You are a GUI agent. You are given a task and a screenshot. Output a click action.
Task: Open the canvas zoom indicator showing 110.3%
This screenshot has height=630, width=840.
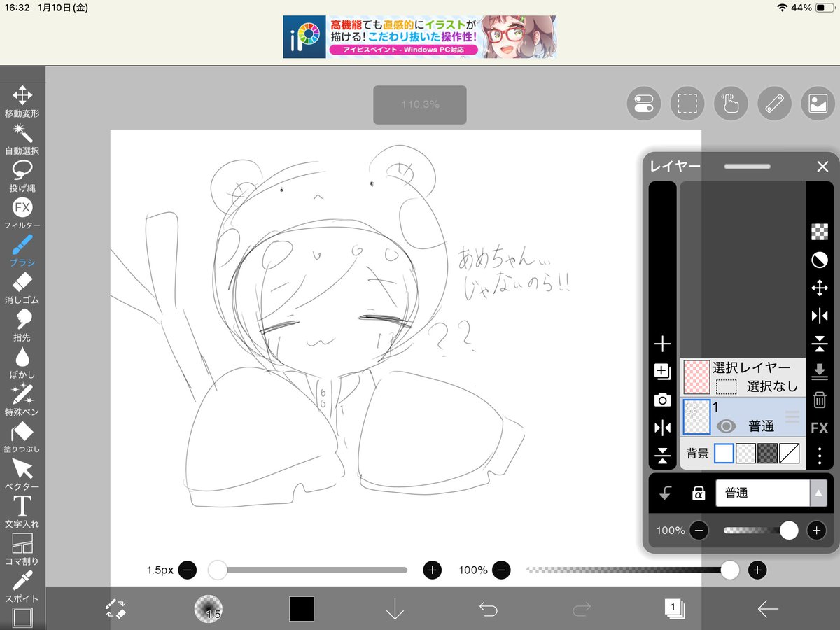(x=420, y=104)
